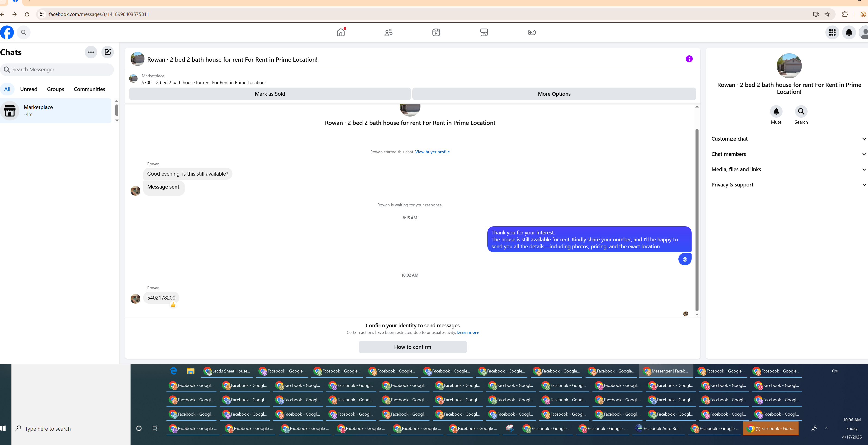Switch to the Communities tab
868x445 pixels.
(89, 89)
